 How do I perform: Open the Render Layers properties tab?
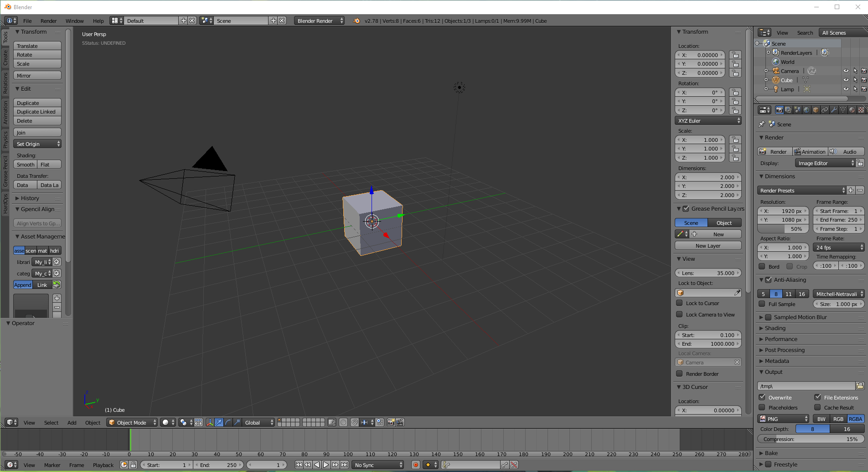point(788,110)
